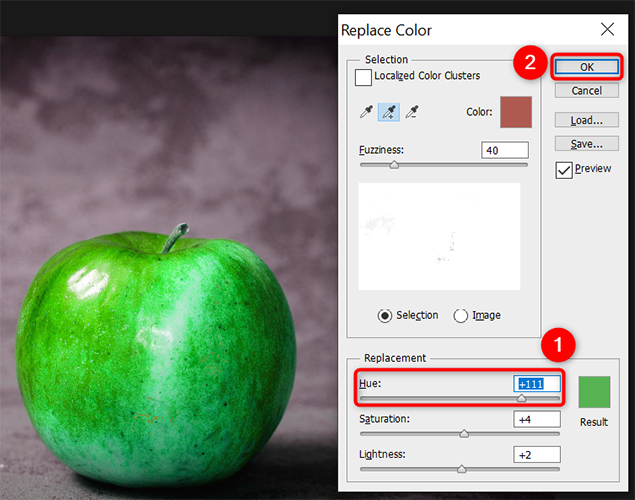Close the Replace Color dialog
The width and height of the screenshot is (635, 500).
pyautogui.click(x=607, y=29)
